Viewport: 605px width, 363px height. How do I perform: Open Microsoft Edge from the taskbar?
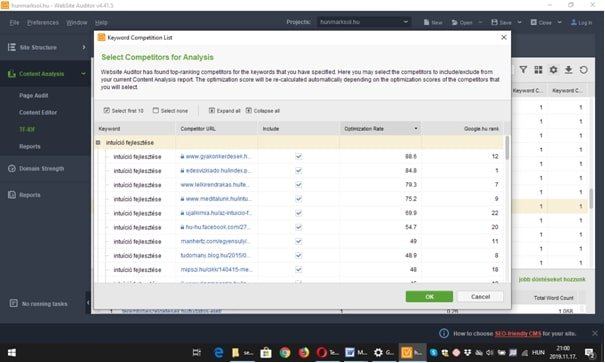(x=219, y=353)
